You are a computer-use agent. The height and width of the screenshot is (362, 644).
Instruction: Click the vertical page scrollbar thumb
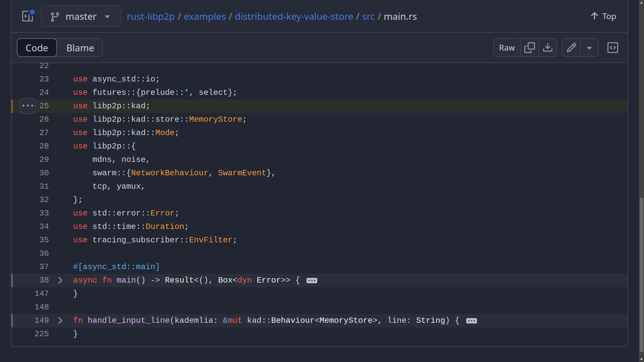click(641, 275)
